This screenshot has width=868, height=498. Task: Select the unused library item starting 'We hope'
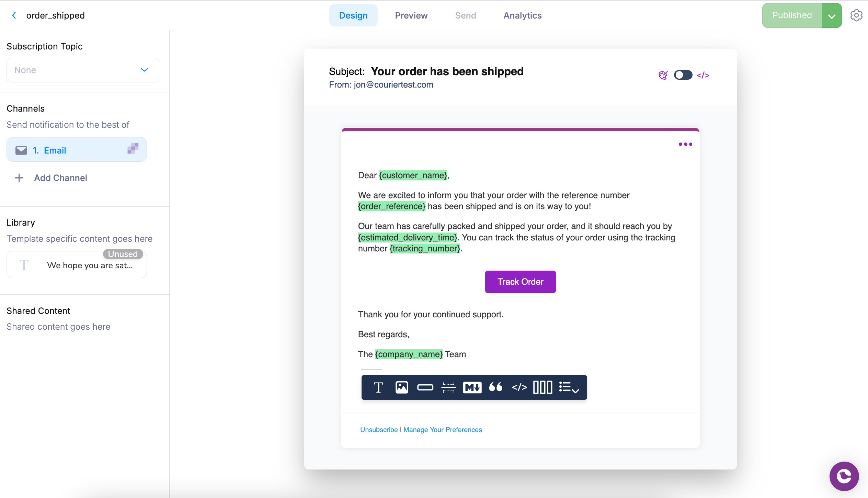[76, 264]
